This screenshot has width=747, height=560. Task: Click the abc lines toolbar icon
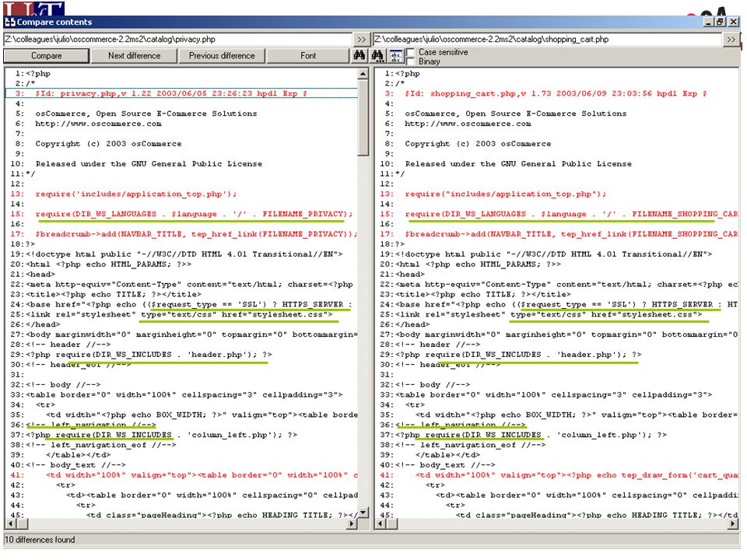pyautogui.click(x=396, y=56)
